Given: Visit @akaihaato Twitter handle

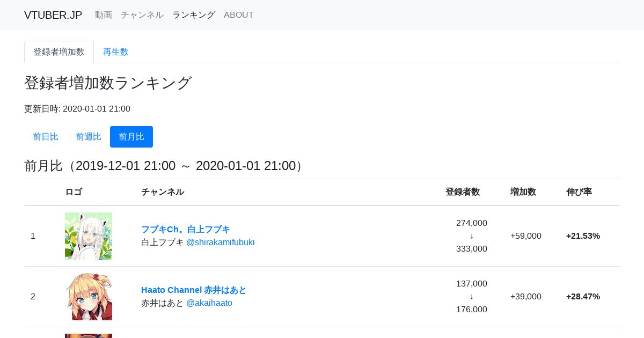Looking at the screenshot, I should [x=209, y=303].
